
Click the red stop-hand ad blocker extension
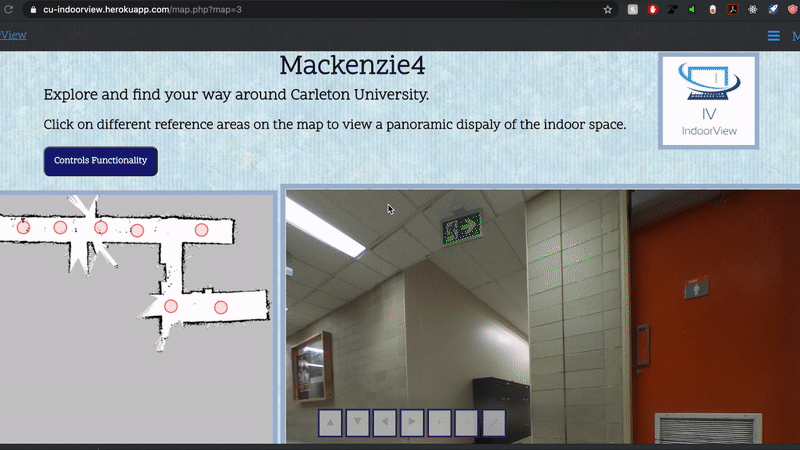pyautogui.click(x=653, y=9)
